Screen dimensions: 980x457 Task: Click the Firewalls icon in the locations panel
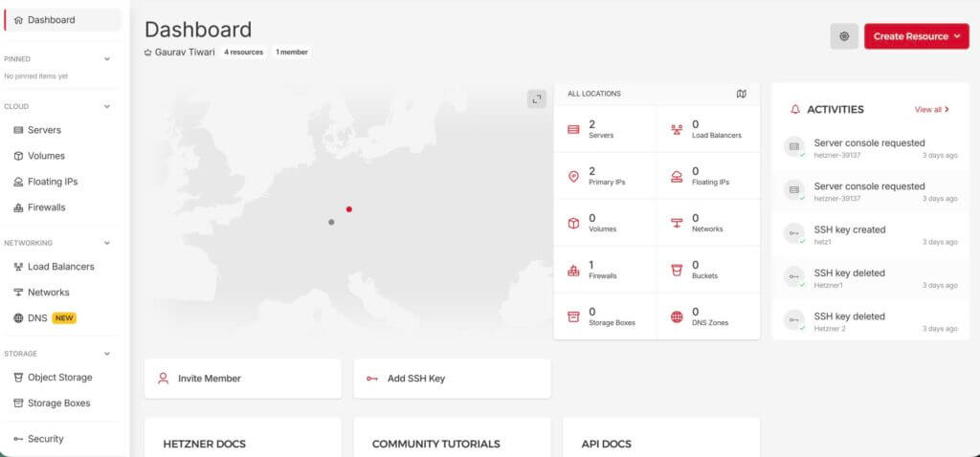(x=573, y=270)
